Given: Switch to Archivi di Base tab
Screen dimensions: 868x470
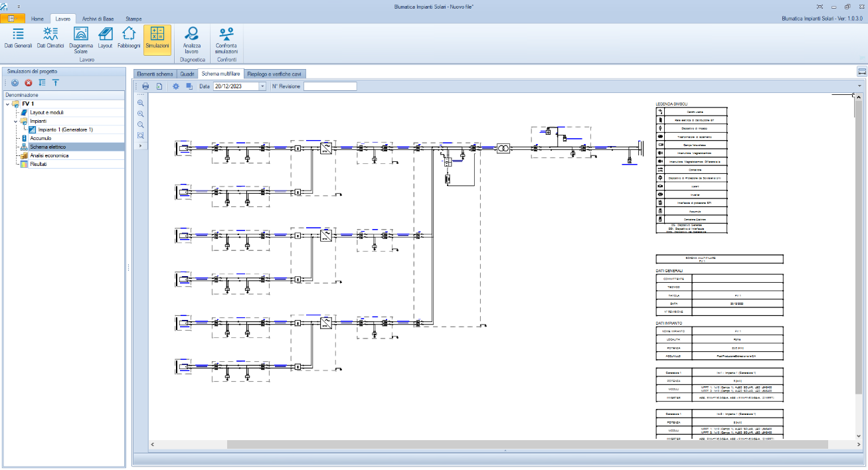Looking at the screenshot, I should click(98, 19).
